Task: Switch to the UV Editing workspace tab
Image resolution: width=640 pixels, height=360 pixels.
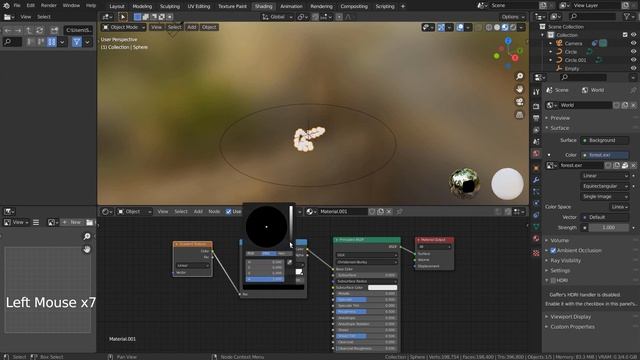Action: [199, 6]
